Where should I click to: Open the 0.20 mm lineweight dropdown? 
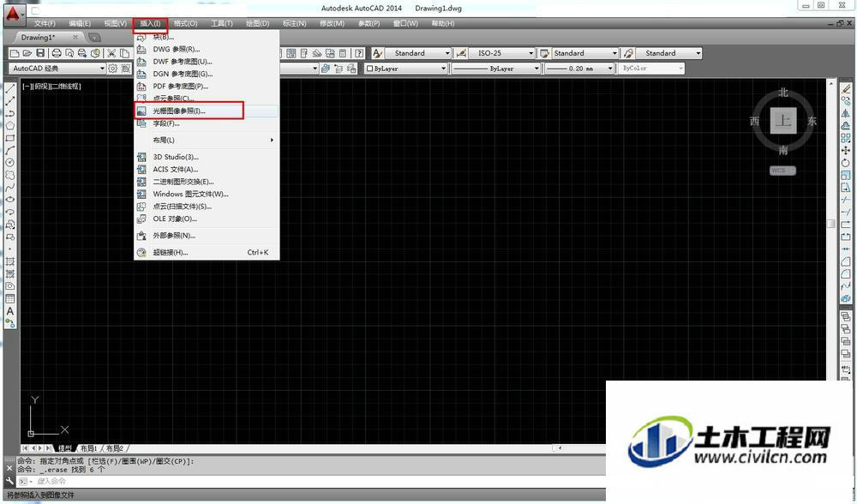[578, 69]
